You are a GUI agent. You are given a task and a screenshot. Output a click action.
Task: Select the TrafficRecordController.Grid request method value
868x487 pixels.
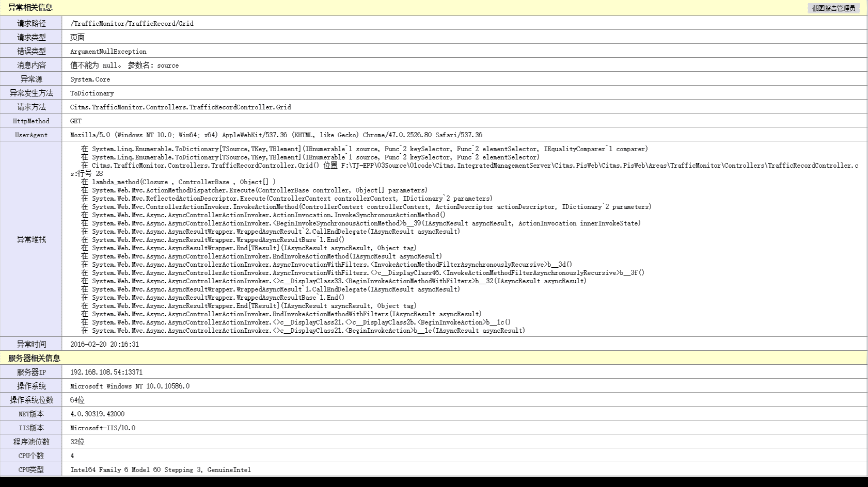point(181,107)
